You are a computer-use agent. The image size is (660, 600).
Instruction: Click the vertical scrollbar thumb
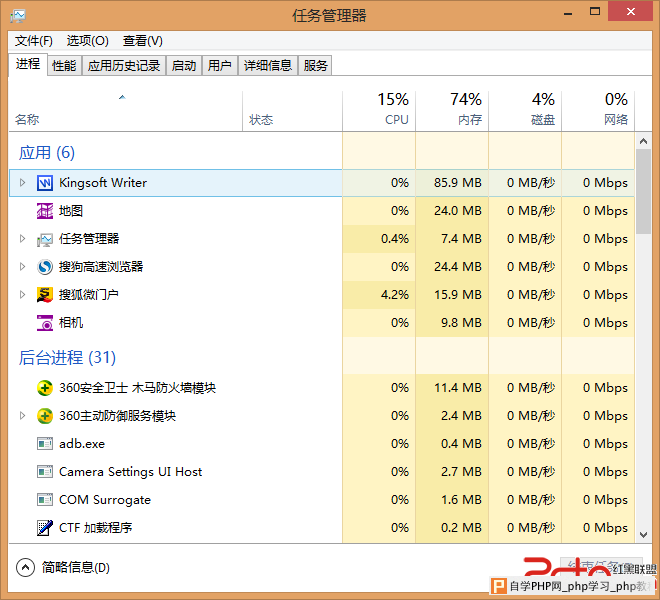pyautogui.click(x=643, y=192)
